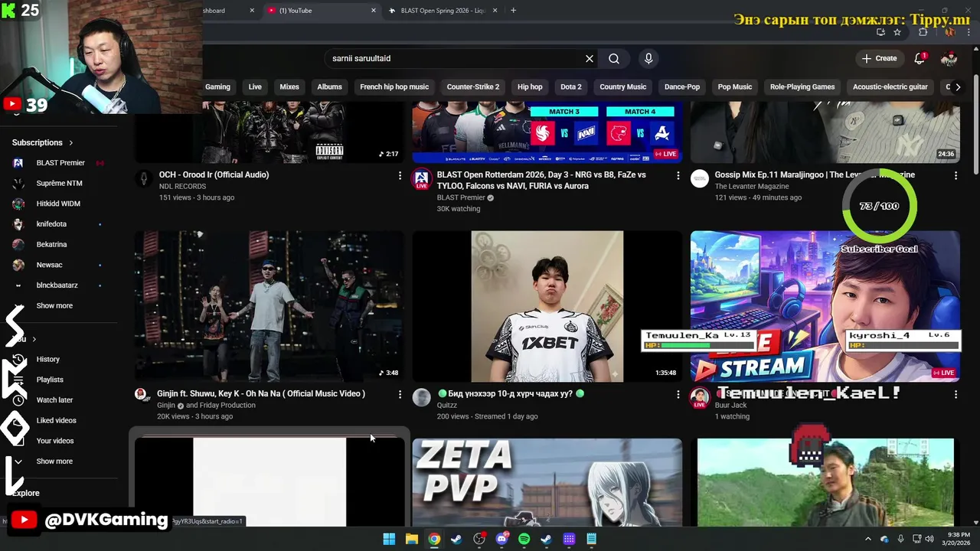Open the YouTube account avatar menu
This screenshot has height=551, width=980.
click(x=949, y=58)
